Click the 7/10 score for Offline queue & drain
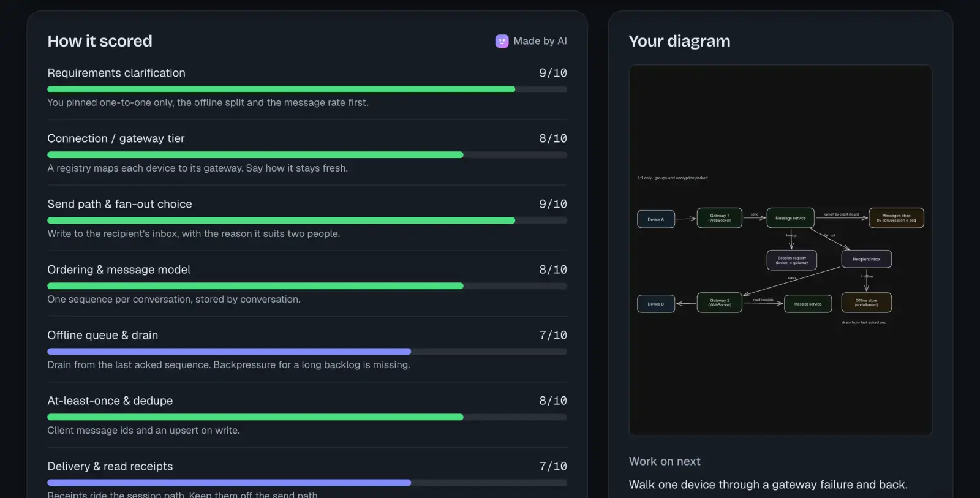 click(553, 335)
